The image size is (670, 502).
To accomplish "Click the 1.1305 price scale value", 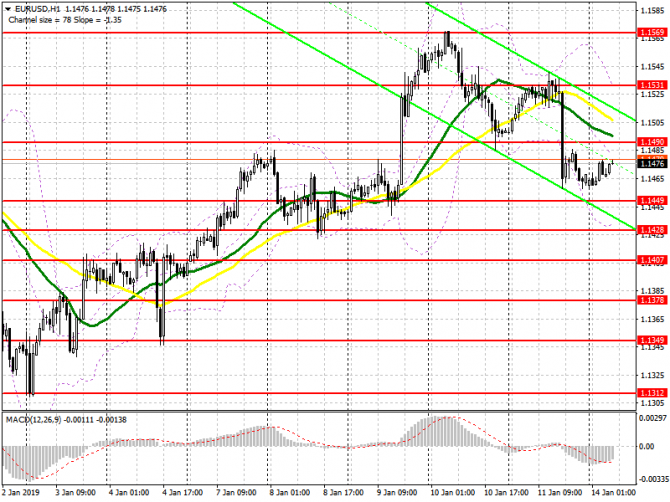I will coord(653,403).
